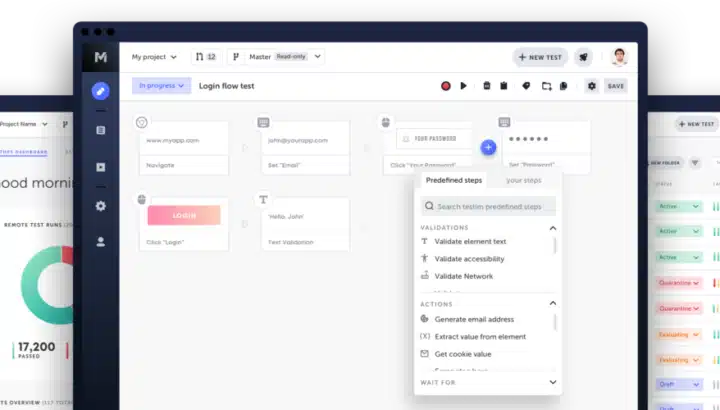The width and height of the screenshot is (720, 410).
Task: Click the clipboard paste icon in test toolbar
Action: click(504, 86)
